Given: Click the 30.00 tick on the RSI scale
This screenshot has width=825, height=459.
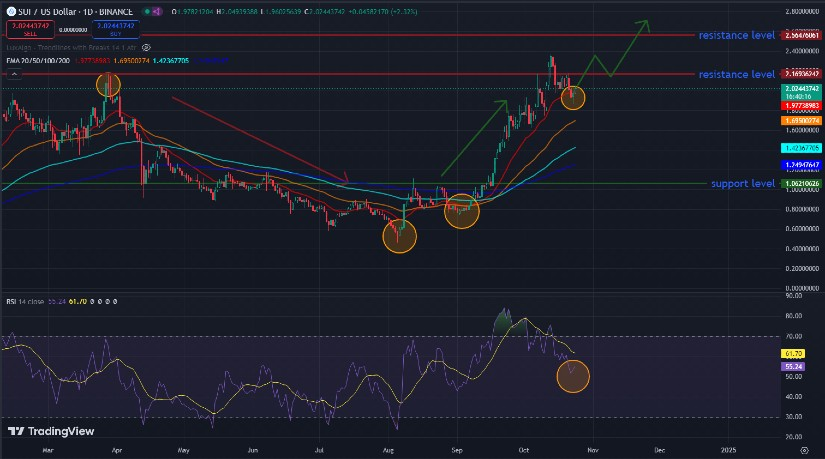Looking at the screenshot, I should click(x=793, y=417).
